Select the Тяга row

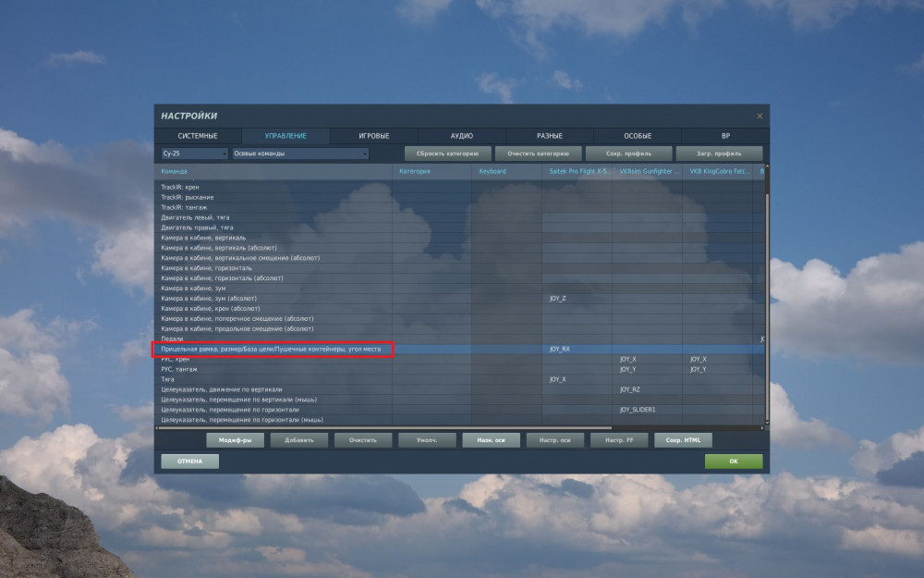pyautogui.click(x=459, y=379)
